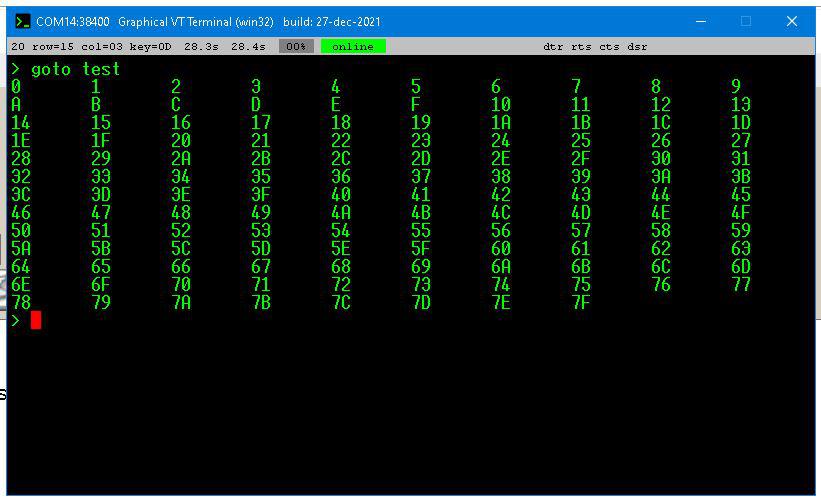Toggle the green online status indicator
The height and width of the screenshot is (500, 821).
click(353, 47)
